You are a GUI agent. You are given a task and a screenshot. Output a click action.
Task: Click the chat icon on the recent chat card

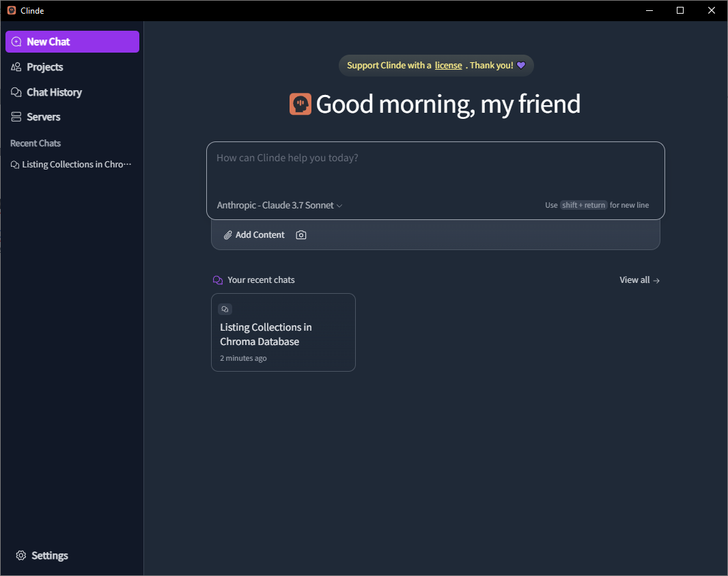click(225, 310)
